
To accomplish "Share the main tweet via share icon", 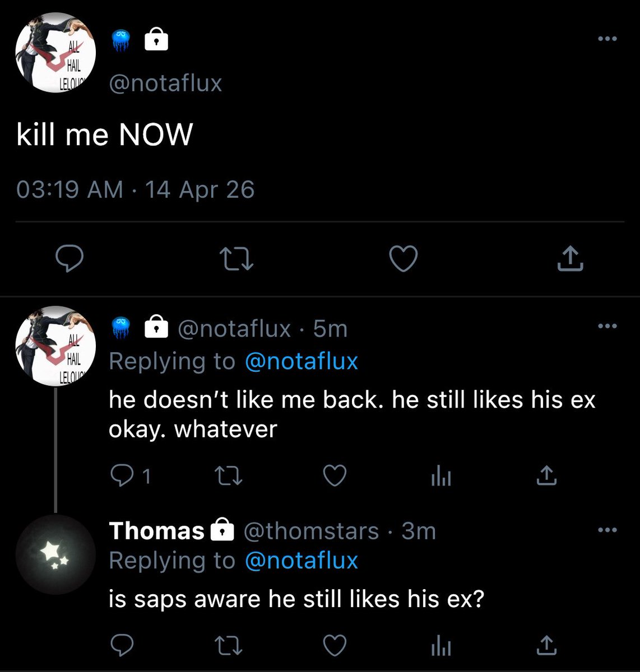I will coord(571,258).
